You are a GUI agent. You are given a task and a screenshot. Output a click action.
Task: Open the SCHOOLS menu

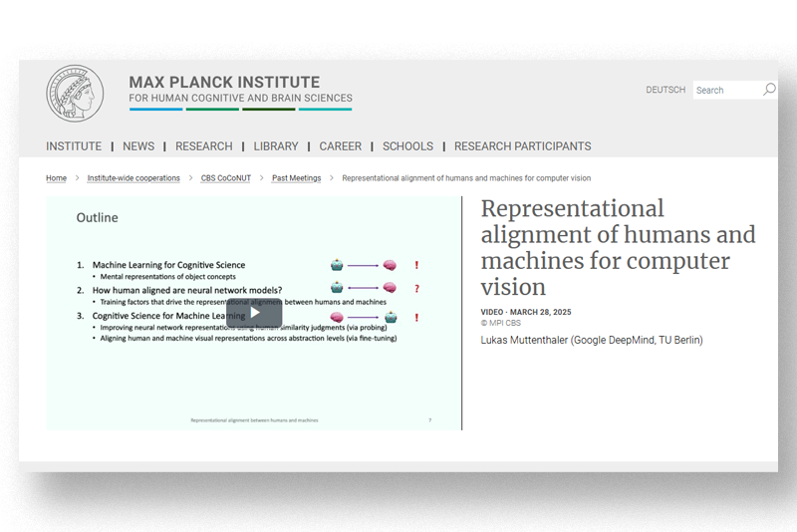coord(407,146)
